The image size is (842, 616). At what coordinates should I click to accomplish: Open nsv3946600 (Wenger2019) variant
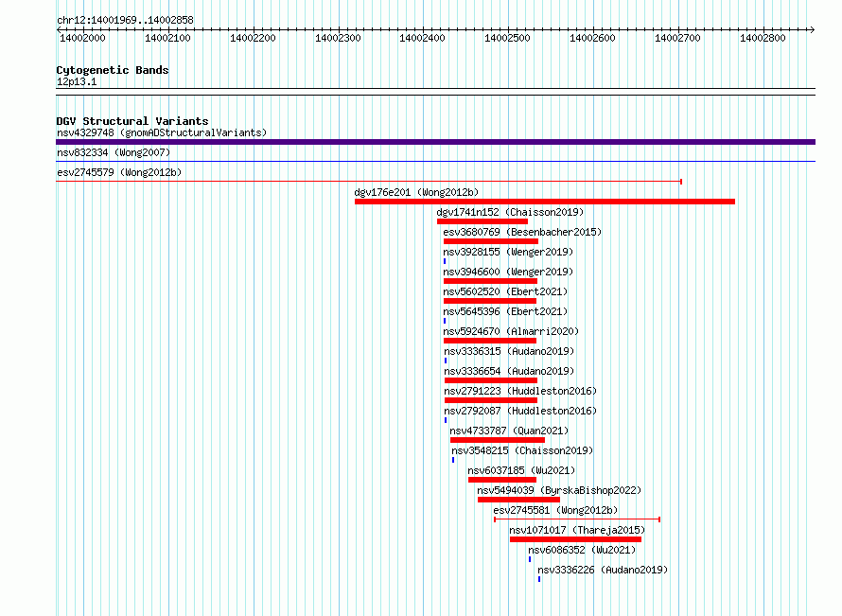coord(508,272)
